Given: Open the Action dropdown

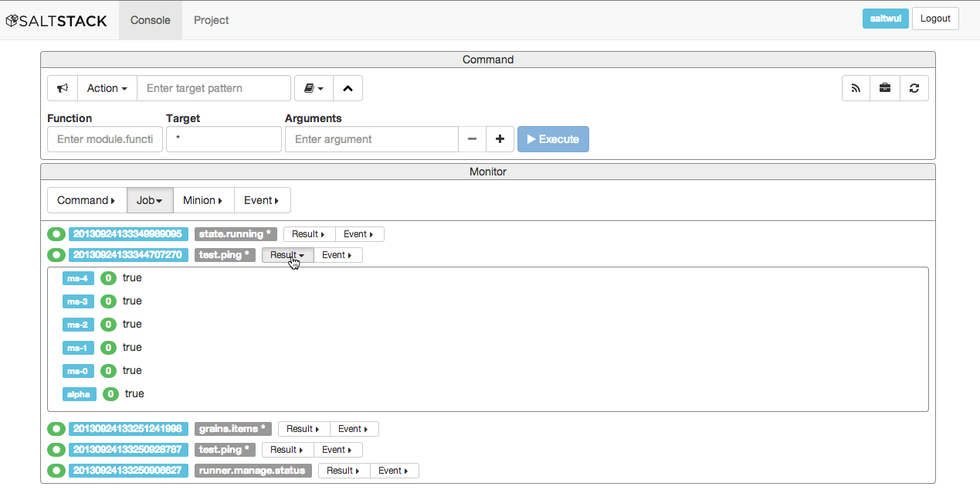Looking at the screenshot, I should (107, 87).
